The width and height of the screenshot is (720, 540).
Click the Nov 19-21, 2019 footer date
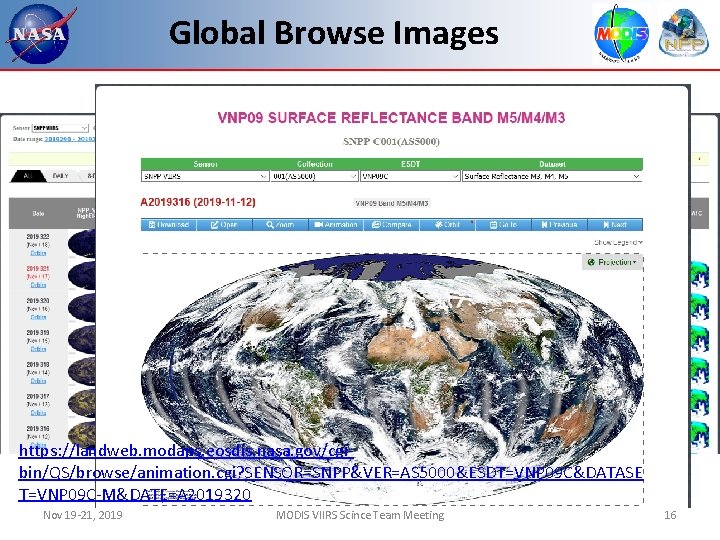83,515
